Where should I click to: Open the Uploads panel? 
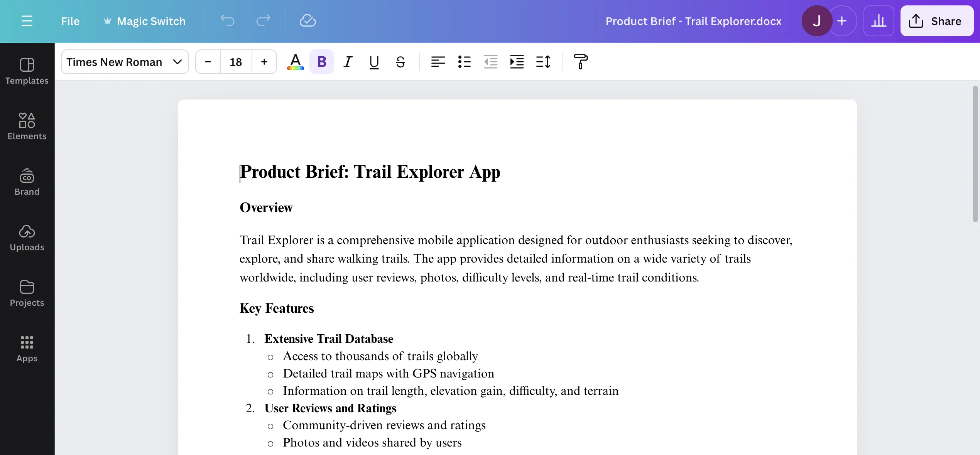[27, 237]
